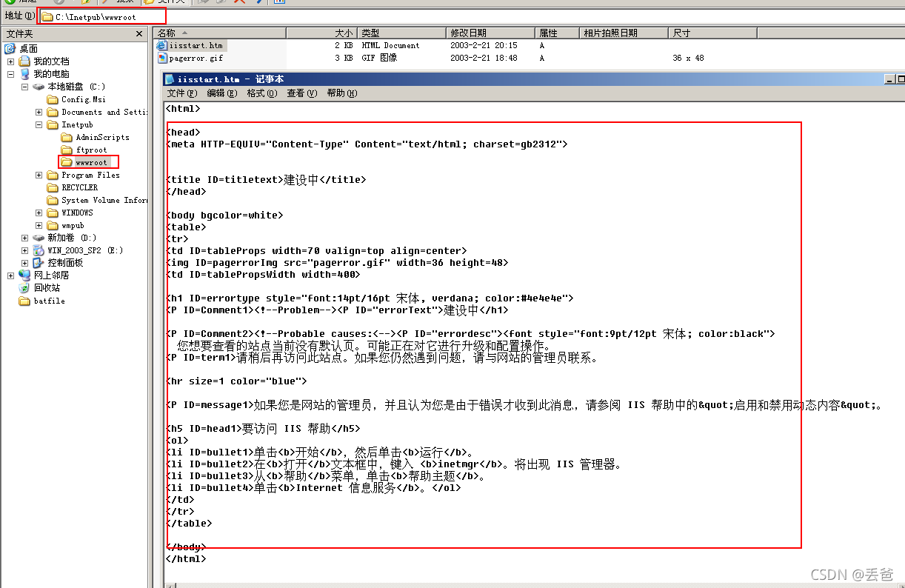Click the 地址(D) address label
905x588 pixels.
pos(19,16)
